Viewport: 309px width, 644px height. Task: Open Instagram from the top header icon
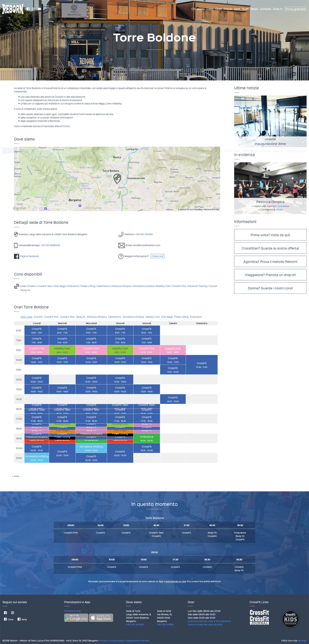click(34, 9)
